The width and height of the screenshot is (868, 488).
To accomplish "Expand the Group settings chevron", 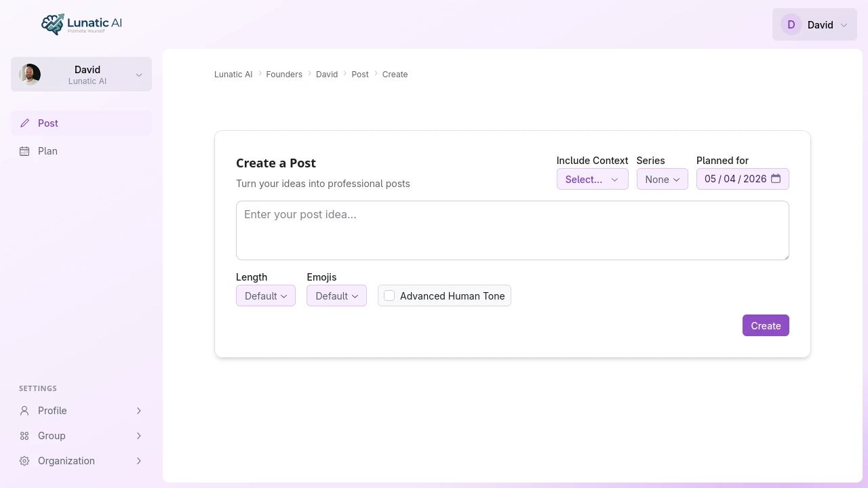I will [139, 436].
